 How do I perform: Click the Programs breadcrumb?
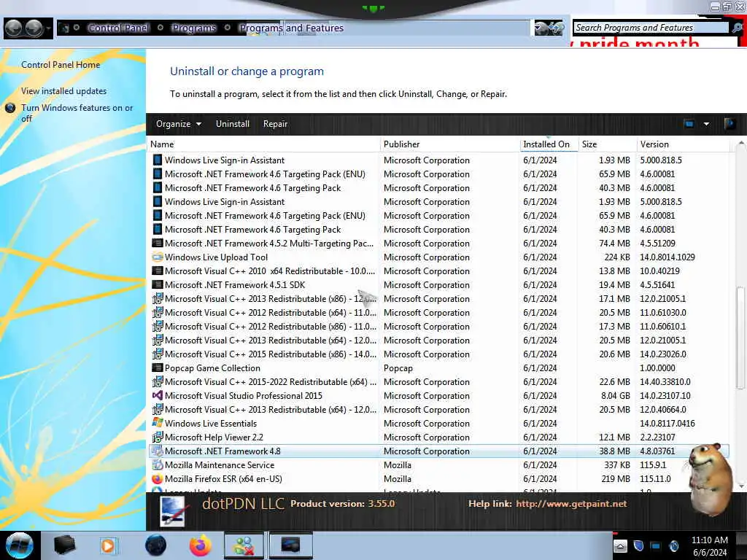coord(194,28)
